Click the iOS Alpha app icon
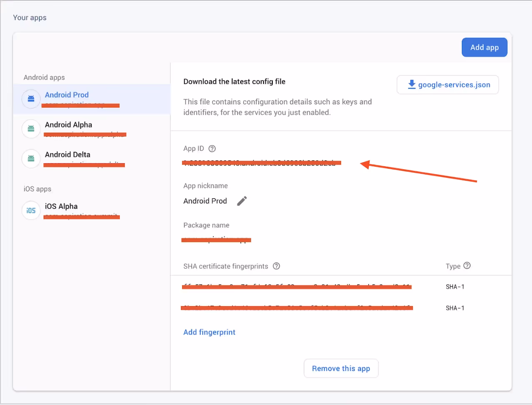532x405 pixels. pos(31,210)
